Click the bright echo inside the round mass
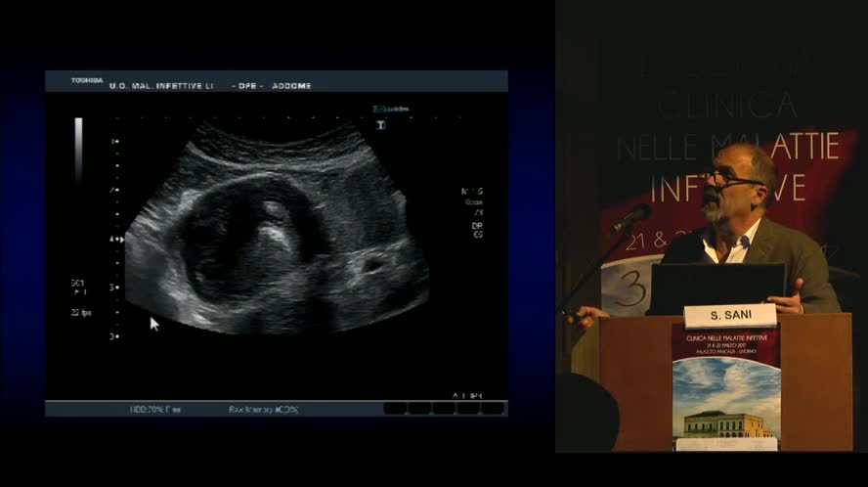The image size is (868, 487). (274, 231)
